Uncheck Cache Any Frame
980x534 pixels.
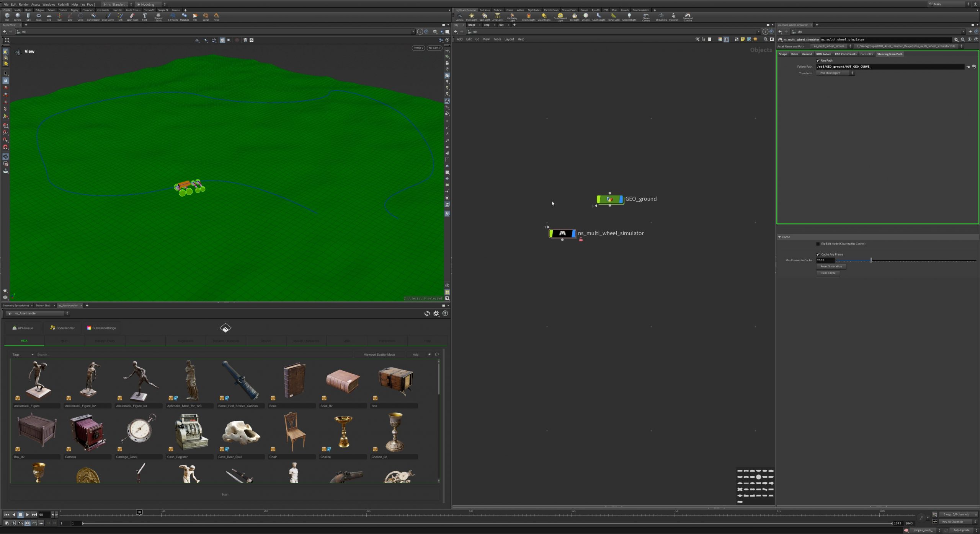(x=818, y=254)
